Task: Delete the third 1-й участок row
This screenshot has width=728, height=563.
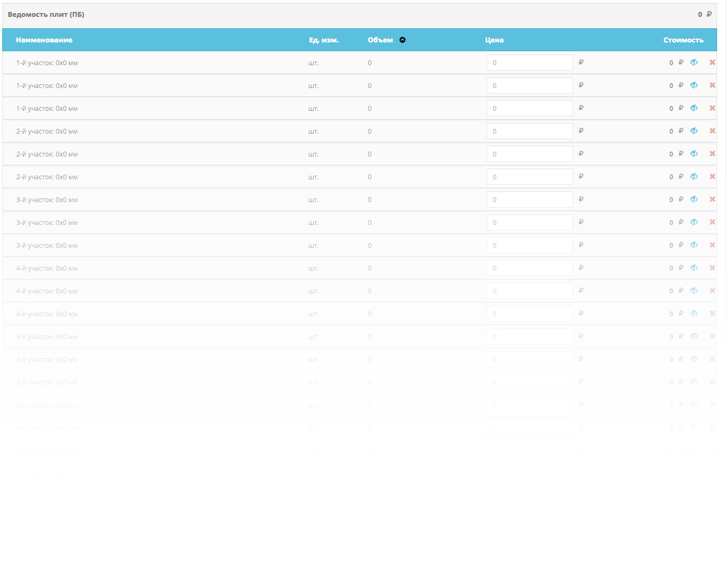Action: (712, 108)
